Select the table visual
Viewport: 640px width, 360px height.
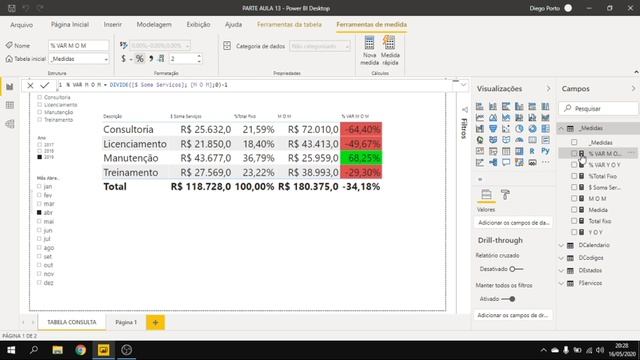506,151
